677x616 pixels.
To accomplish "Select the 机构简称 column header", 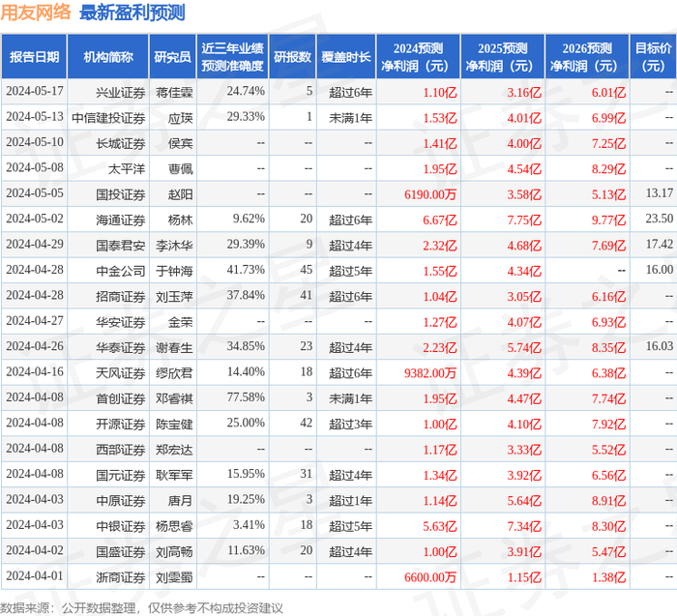I will 108,56.
